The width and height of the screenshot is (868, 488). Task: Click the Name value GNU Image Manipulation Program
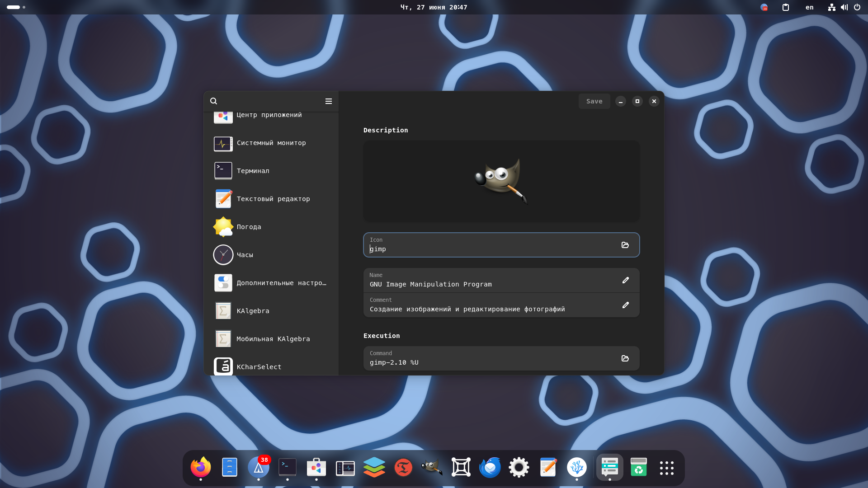coord(430,285)
